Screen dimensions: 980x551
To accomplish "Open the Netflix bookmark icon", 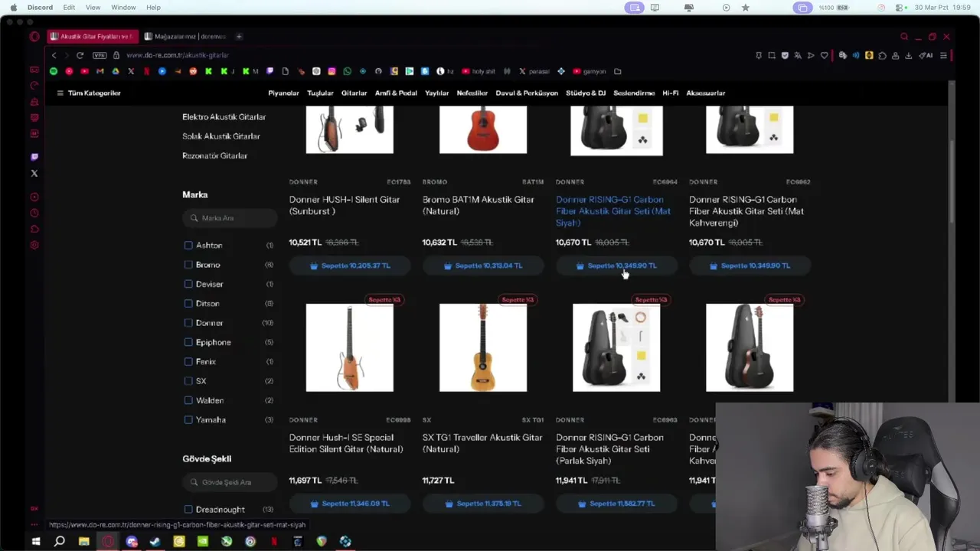I will [x=146, y=71].
